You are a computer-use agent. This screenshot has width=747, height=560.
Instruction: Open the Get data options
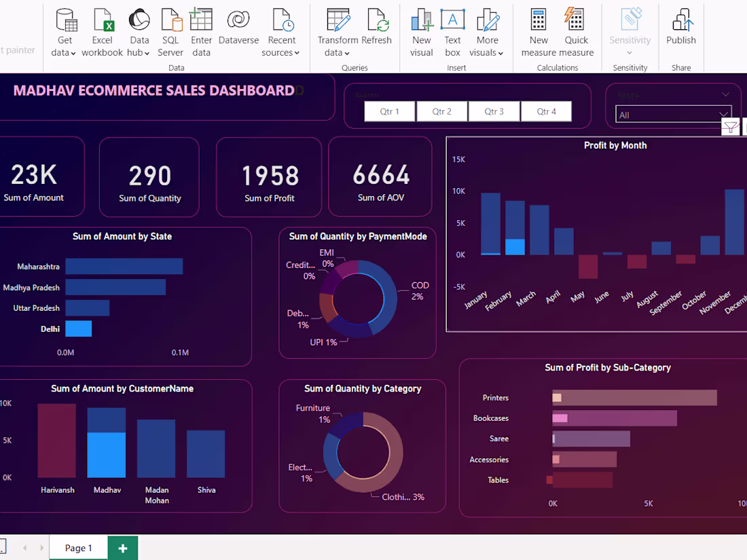pos(63,31)
